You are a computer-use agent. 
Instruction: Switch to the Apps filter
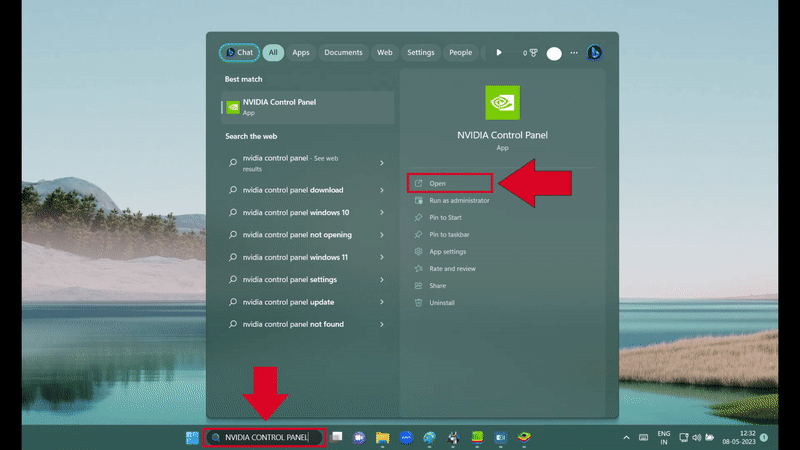(x=301, y=53)
